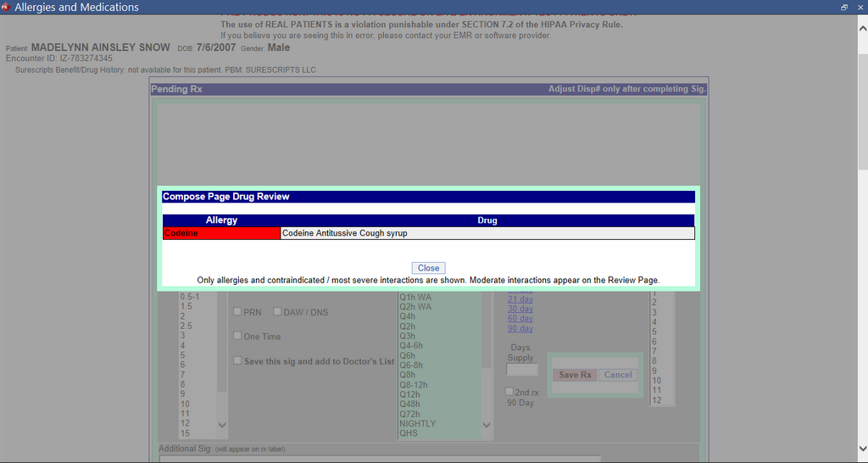
Task: Tick the One Time checkbox
Action: click(238, 336)
